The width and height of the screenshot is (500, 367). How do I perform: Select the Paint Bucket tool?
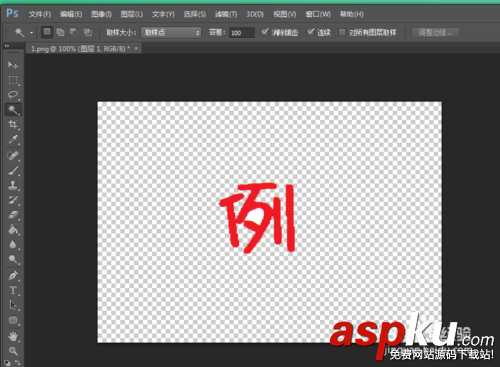[13, 230]
